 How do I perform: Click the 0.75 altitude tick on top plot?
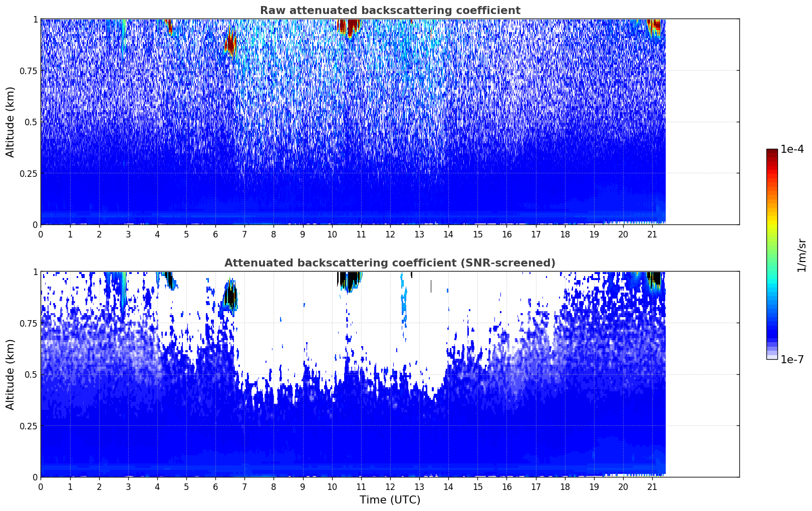29,71
